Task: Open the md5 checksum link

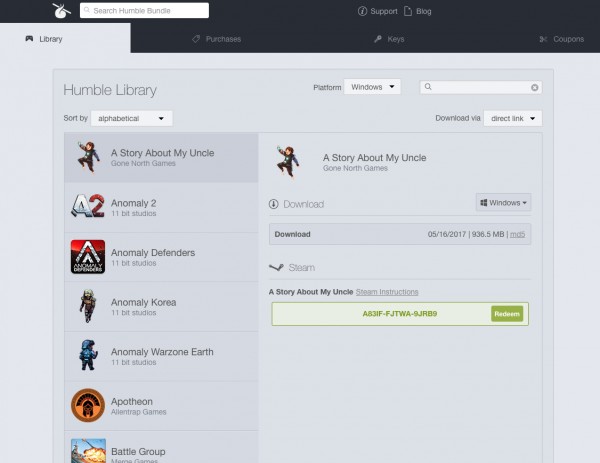Action: (x=517, y=234)
